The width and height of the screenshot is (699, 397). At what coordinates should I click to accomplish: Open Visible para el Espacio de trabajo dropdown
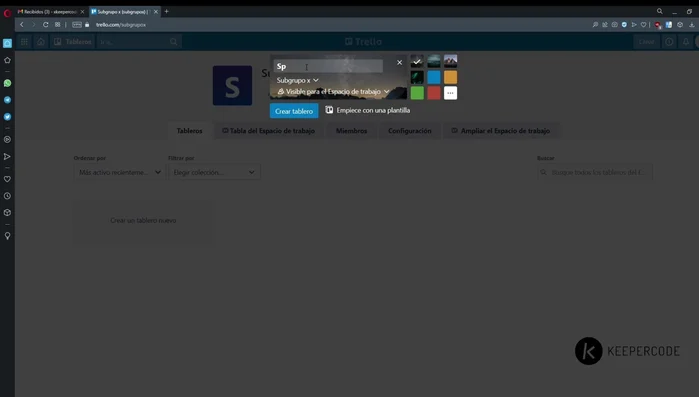tap(333, 91)
